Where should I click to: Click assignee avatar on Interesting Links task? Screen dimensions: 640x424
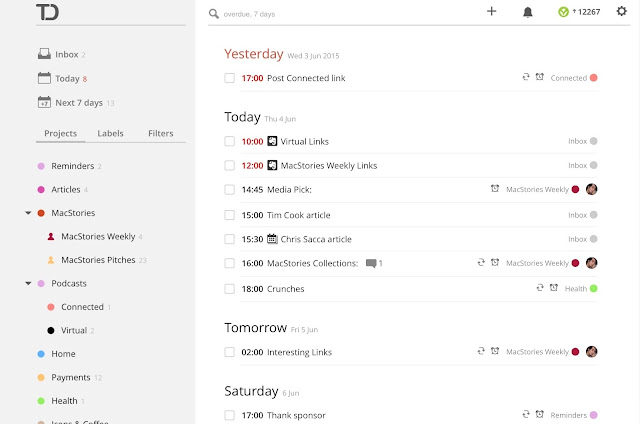[x=591, y=351]
